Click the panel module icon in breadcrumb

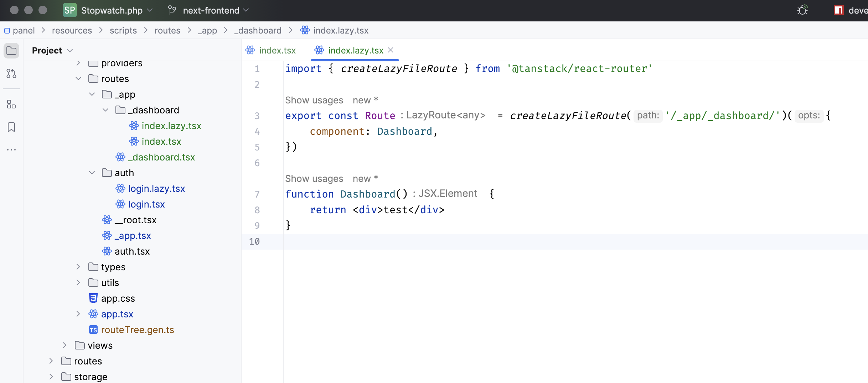point(7,31)
